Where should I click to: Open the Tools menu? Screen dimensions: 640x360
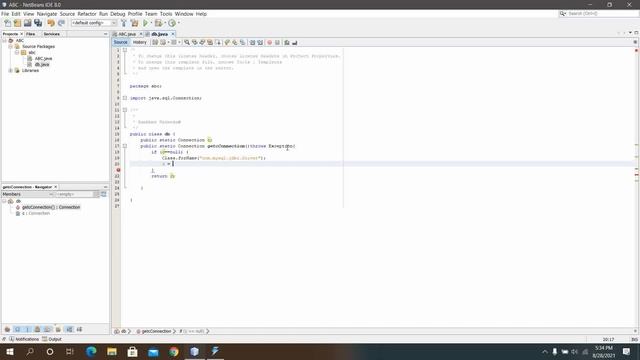point(166,14)
